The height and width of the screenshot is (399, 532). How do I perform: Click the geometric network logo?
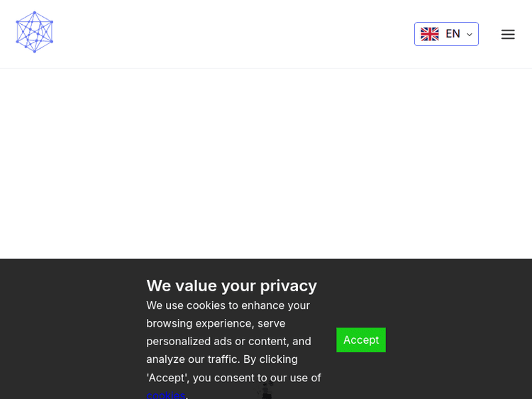(34, 32)
